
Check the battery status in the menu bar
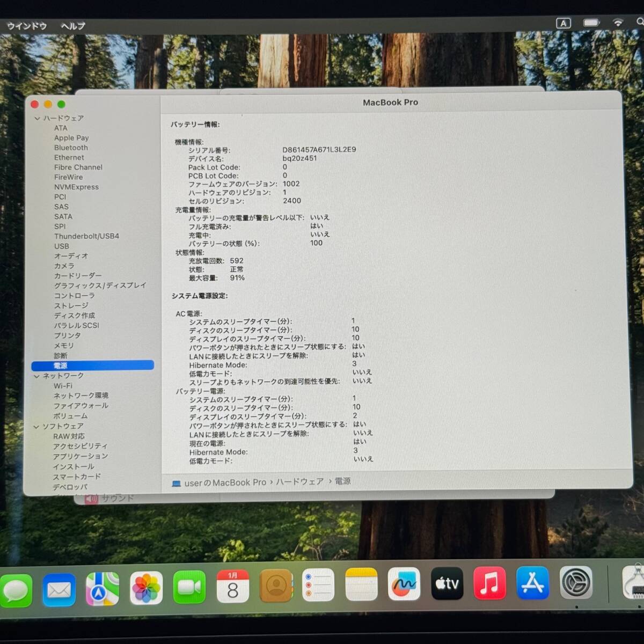[x=591, y=23]
